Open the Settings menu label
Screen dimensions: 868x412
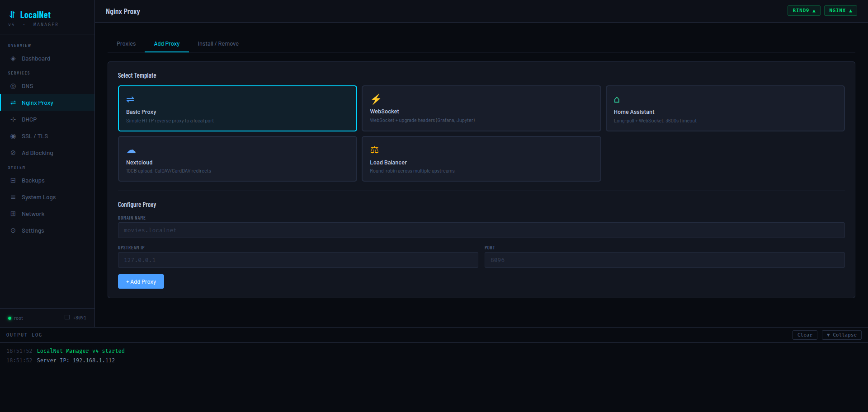click(x=33, y=231)
